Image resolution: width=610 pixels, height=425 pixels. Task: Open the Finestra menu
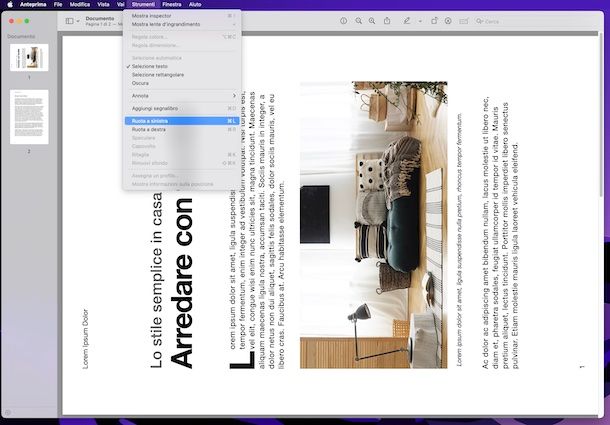172,5
